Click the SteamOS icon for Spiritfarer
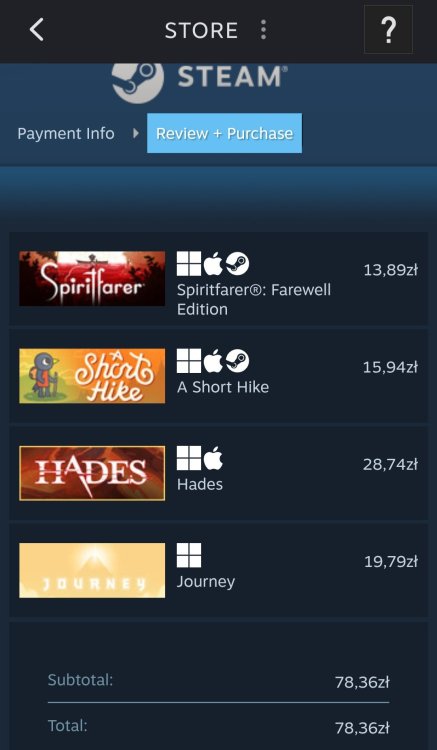The width and height of the screenshot is (437, 750). coord(238,264)
